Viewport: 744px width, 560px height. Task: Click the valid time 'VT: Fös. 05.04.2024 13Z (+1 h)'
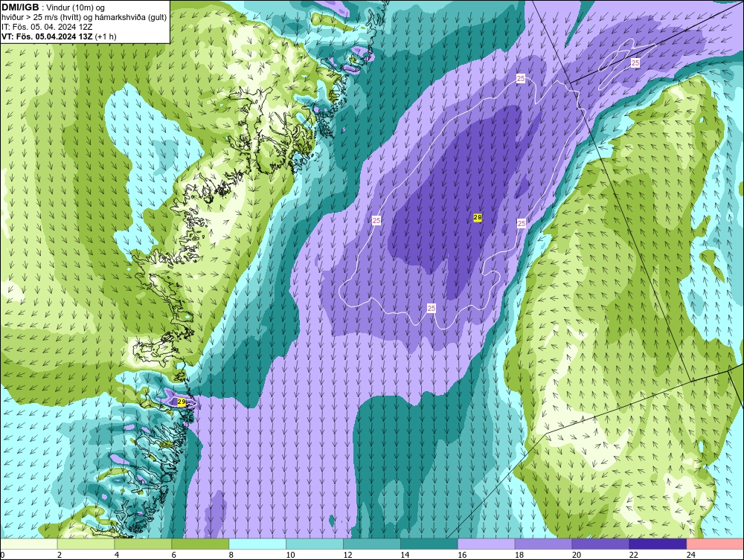[59, 36]
